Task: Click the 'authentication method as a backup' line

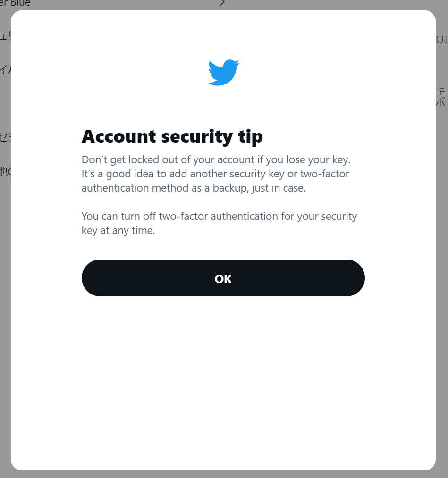Action: coord(194,188)
